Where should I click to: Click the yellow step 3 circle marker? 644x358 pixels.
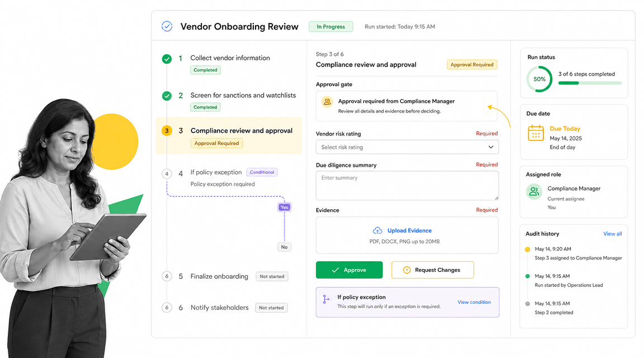(167, 131)
